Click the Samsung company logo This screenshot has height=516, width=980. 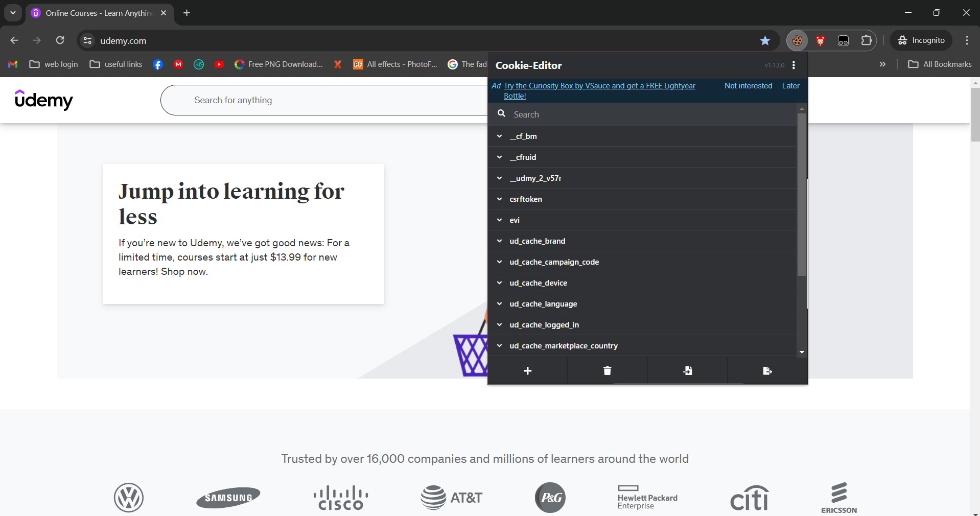tap(228, 498)
